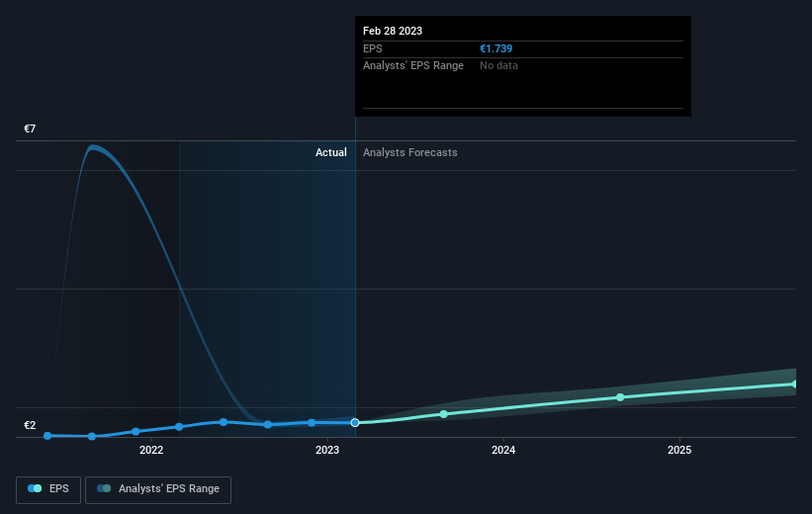
Task: Click the "€2" y-axis label
Action: (30, 425)
